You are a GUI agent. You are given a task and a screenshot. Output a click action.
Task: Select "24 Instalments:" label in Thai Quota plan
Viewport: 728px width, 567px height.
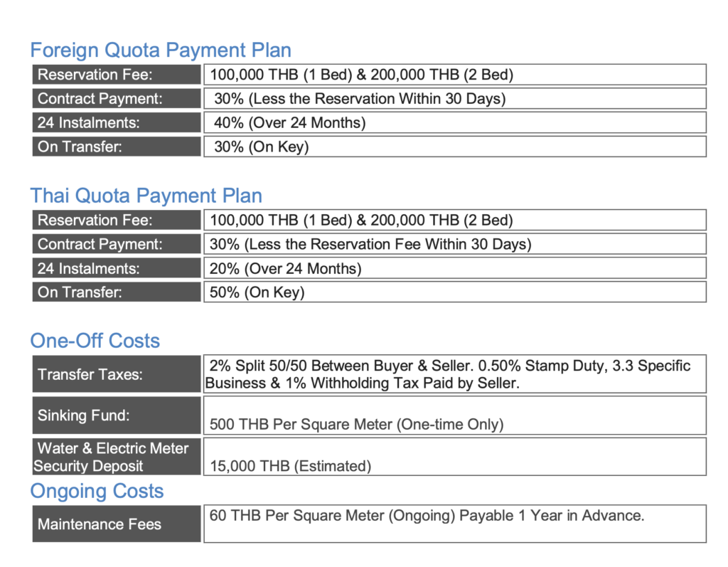tap(117, 268)
